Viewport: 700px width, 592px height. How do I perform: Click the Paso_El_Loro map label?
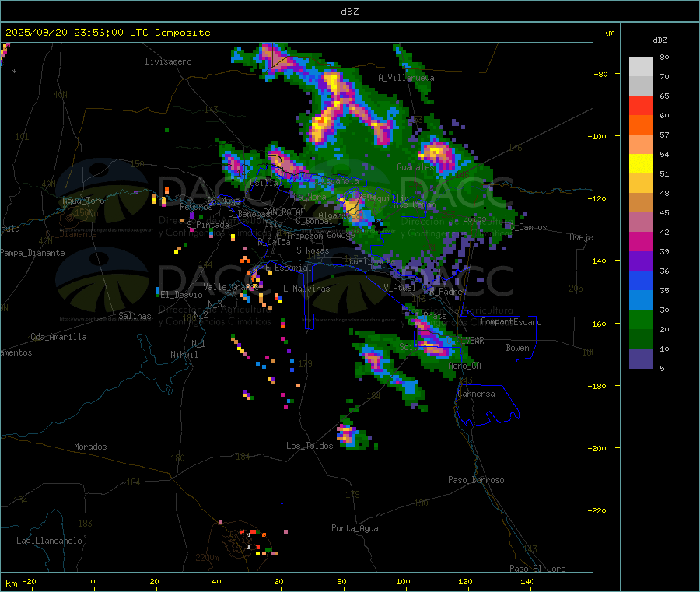(537, 569)
